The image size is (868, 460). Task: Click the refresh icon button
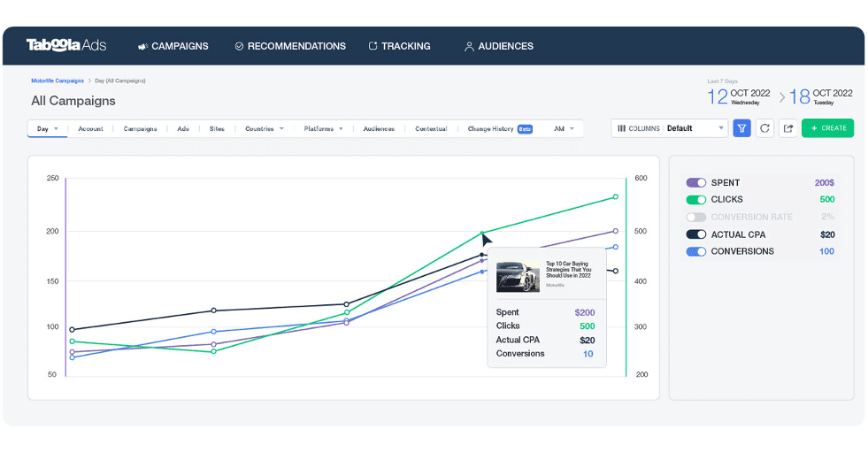tap(764, 128)
